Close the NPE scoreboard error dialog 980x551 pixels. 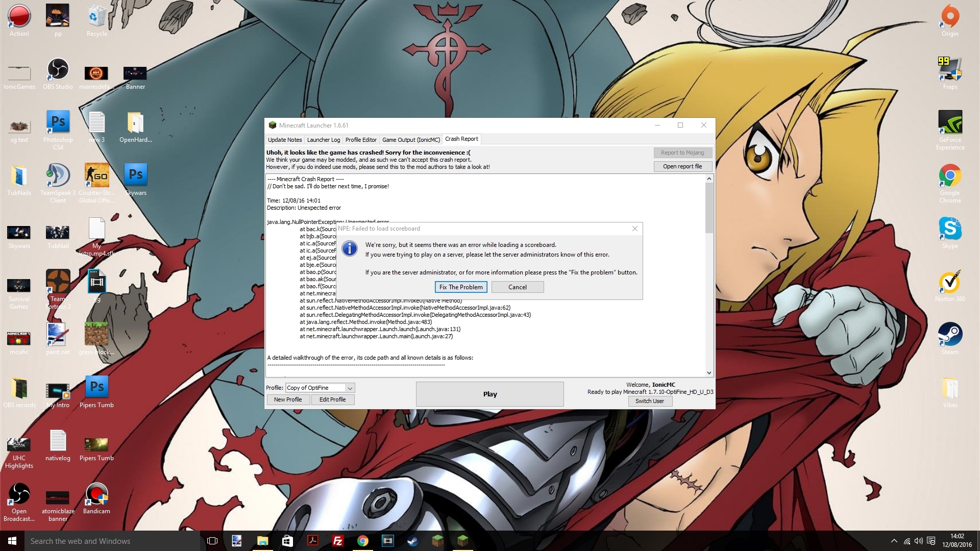tap(635, 229)
